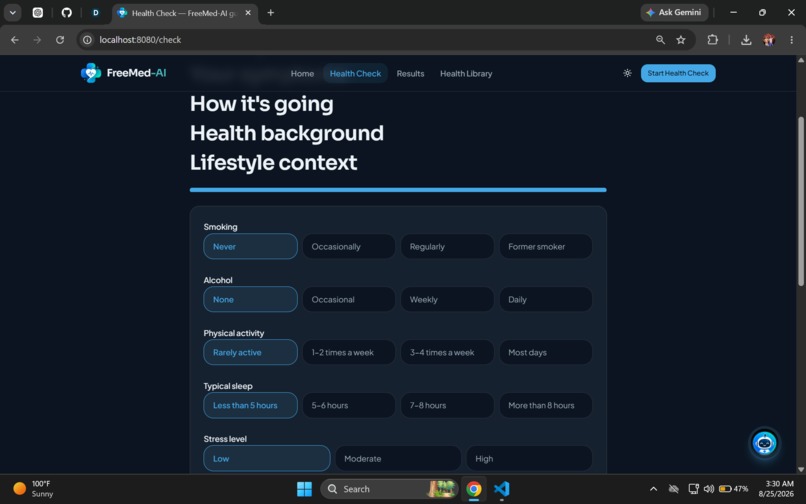Switch to the GitHub pinned tab
This screenshot has height=504, width=806.
click(x=67, y=13)
